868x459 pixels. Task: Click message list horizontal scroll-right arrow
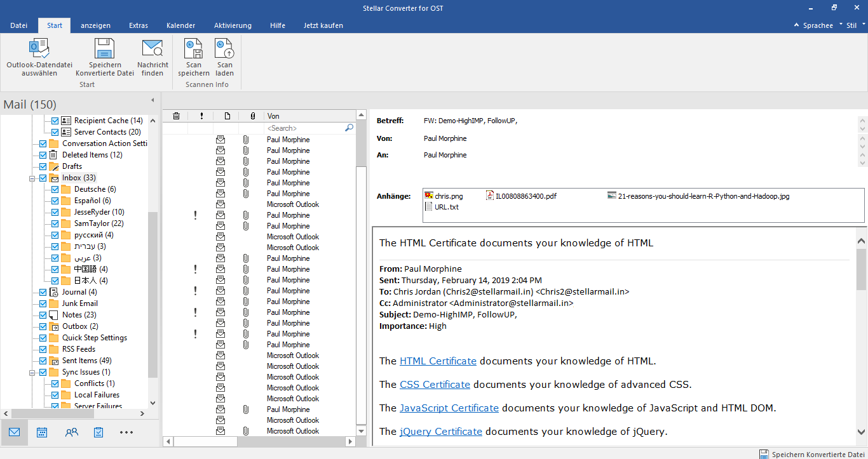coord(350,441)
